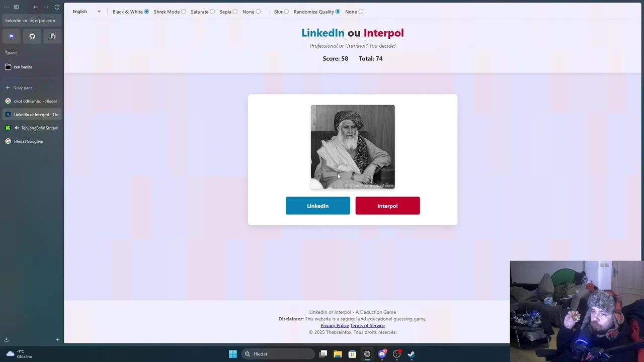Toggle the sidebar layout icon
This screenshot has height=362, width=644.
[16, 7]
